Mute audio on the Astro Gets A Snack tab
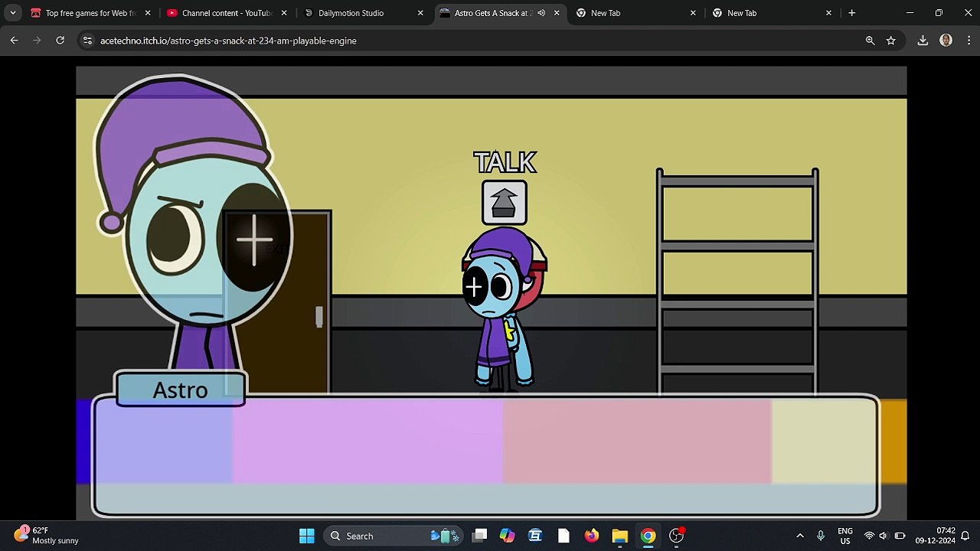The width and height of the screenshot is (980, 551). point(541,13)
